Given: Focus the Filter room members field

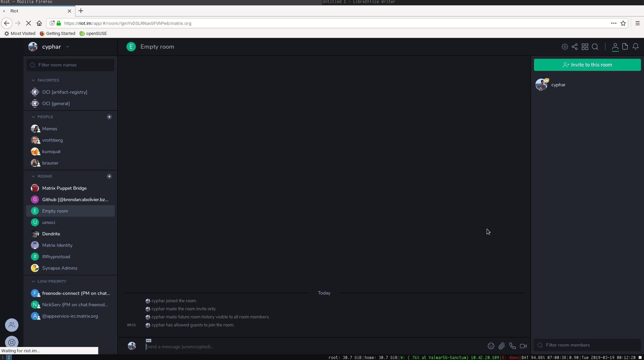Looking at the screenshot, I should (x=587, y=345).
